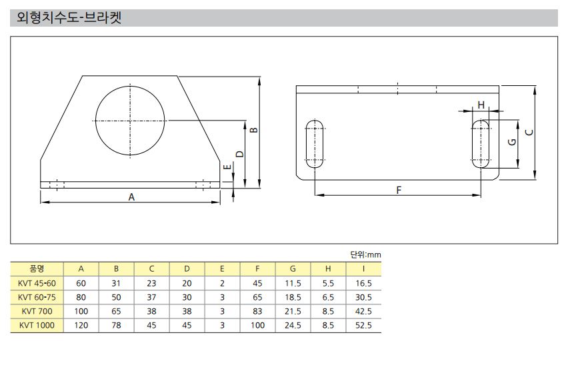The image size is (588, 373).
Task: Click dimension label D in front view drawing
Action: click(x=239, y=154)
